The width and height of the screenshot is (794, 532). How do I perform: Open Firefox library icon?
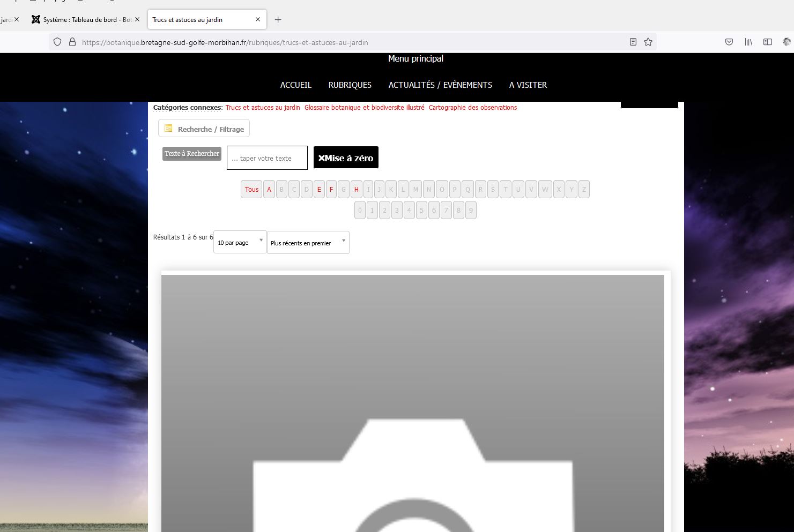tap(748, 42)
